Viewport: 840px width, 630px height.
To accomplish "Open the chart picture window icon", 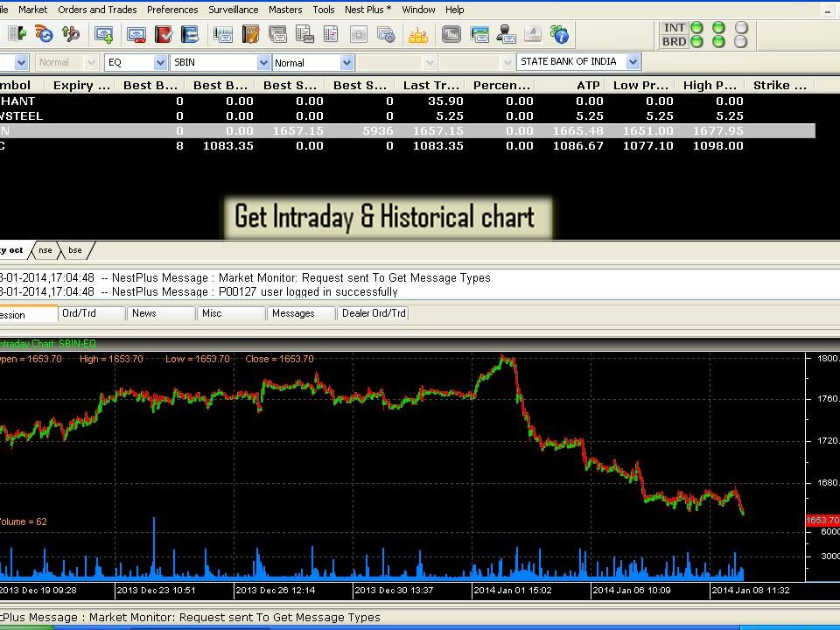I will point(479,35).
